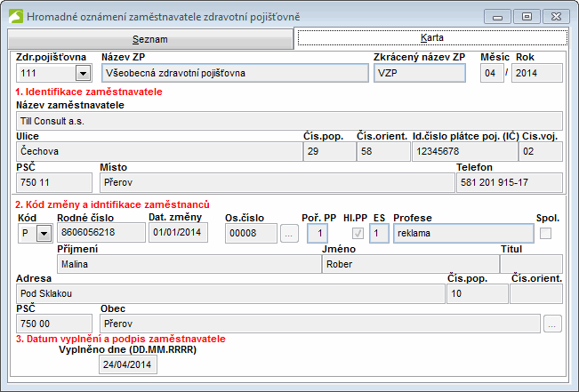Viewport: 579px width, 392px height.
Task: Click the Rodné číslo field
Action: point(101,233)
